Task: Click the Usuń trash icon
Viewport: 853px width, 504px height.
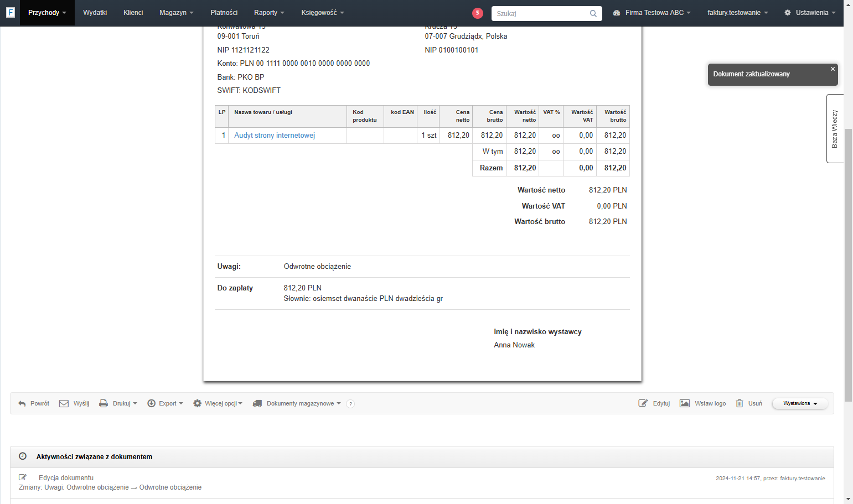Action: coord(740,403)
